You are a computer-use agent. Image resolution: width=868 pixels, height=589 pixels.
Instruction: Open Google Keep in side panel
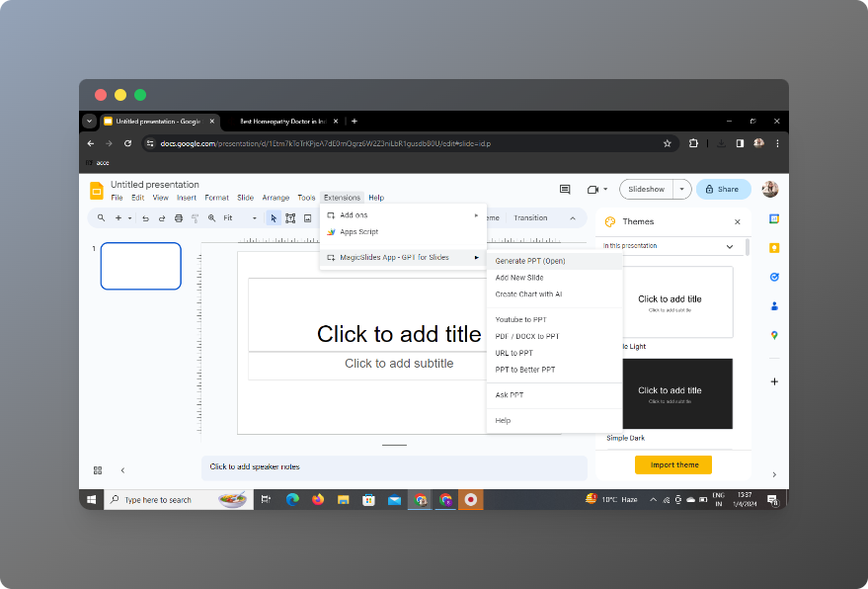tap(774, 248)
